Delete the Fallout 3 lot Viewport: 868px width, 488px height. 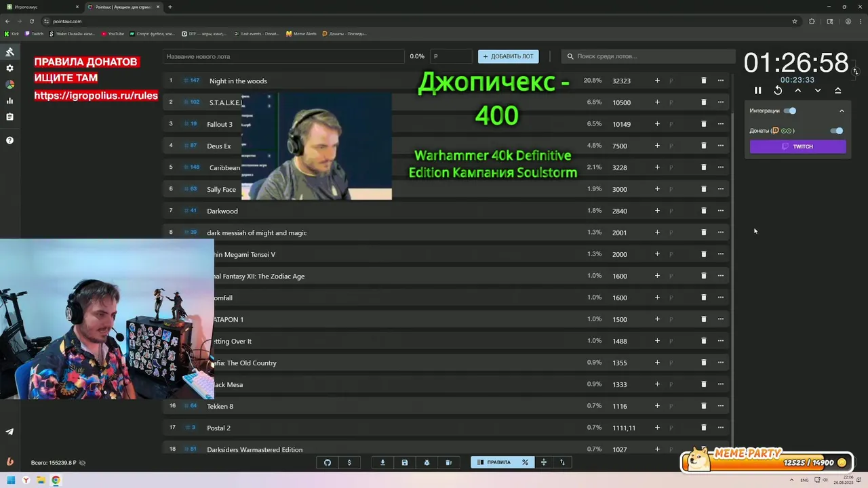pyautogui.click(x=703, y=124)
